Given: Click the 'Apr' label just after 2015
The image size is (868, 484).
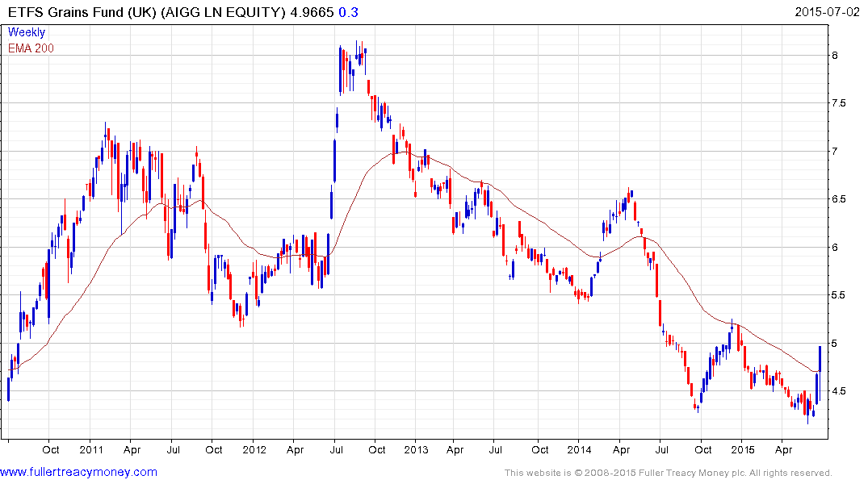Looking at the screenshot, I should (x=783, y=450).
